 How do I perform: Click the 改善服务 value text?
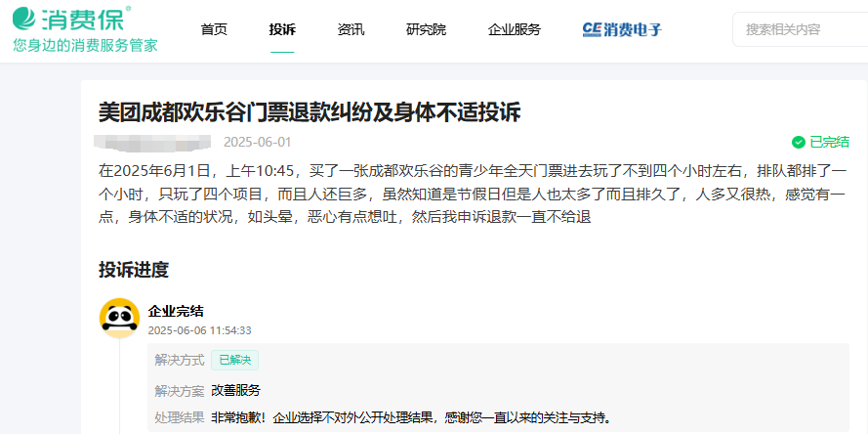tap(236, 391)
